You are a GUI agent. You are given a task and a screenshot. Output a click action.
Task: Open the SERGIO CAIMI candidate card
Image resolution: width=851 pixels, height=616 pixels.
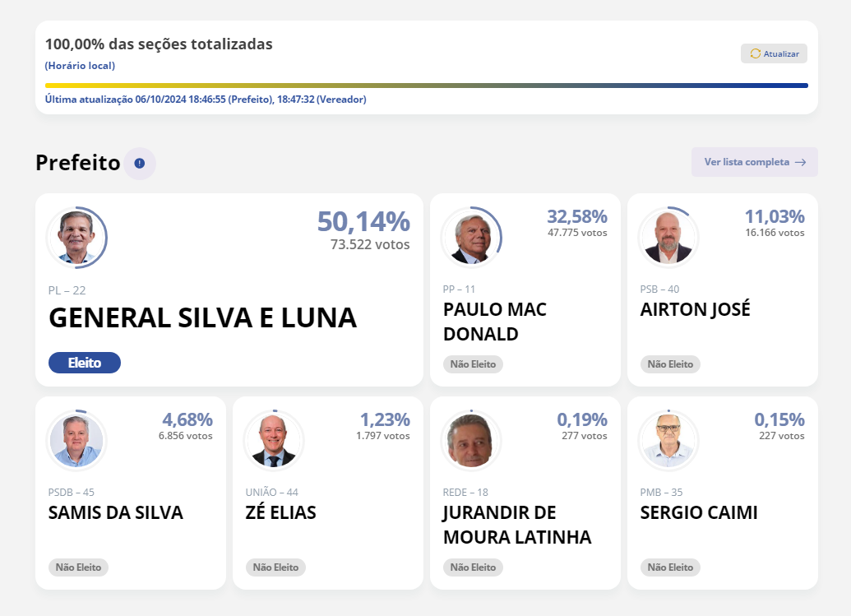(723, 493)
